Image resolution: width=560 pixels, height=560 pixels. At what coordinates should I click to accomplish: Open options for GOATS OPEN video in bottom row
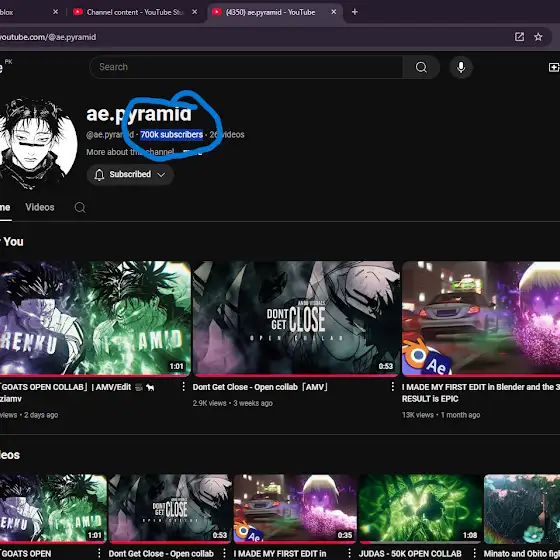coord(99,553)
